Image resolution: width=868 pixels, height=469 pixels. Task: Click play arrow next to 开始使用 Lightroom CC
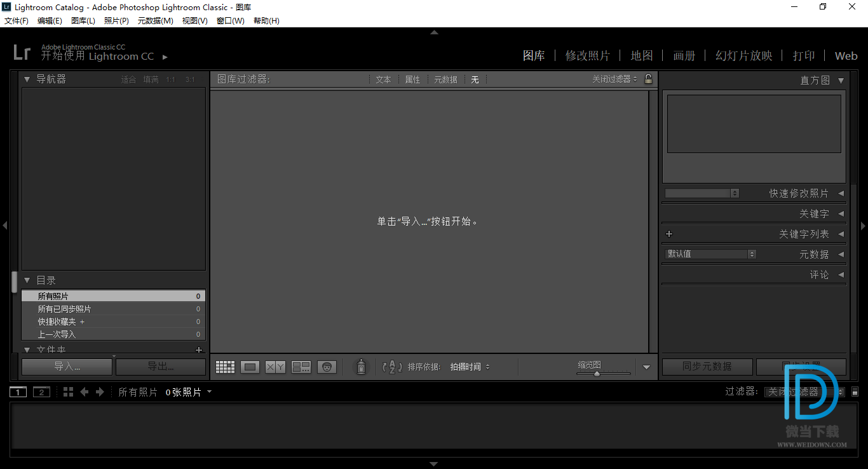pyautogui.click(x=165, y=57)
